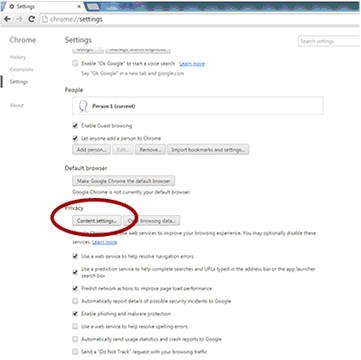Toggle Predict network actions checkbox
Screen dimensions: 361x360
[x=75, y=288]
